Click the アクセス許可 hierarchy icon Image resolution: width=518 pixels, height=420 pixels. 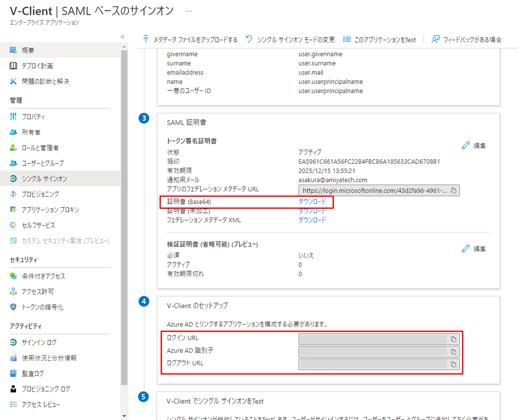tap(13, 291)
